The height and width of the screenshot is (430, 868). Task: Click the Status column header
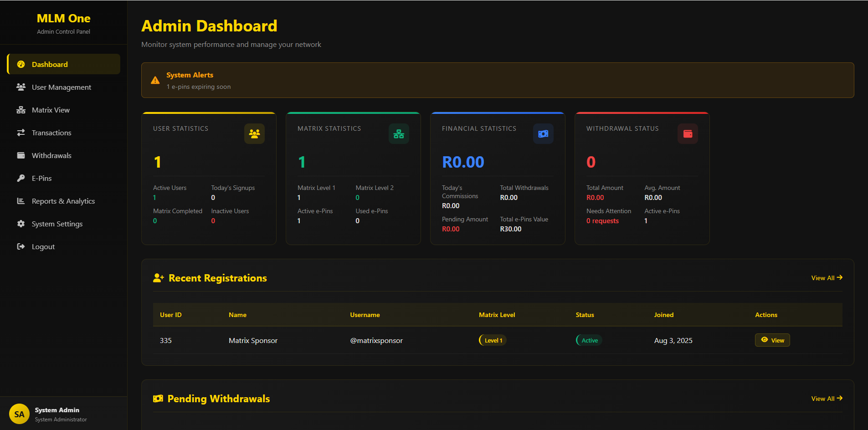coord(585,315)
